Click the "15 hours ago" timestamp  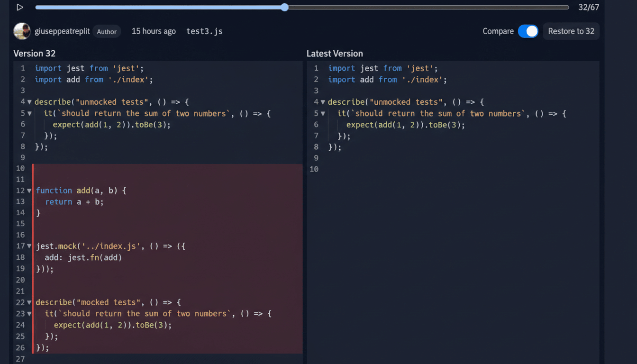(154, 31)
